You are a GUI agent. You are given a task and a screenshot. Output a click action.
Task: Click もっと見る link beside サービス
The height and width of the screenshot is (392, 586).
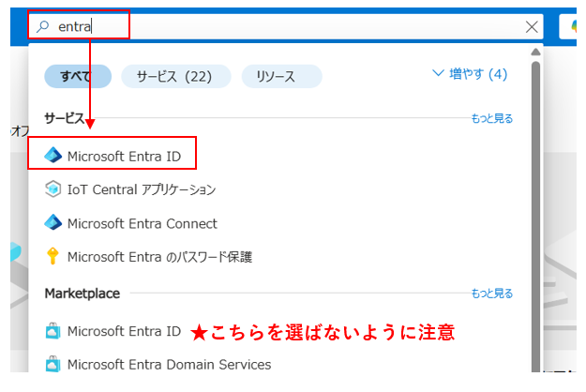click(x=492, y=118)
